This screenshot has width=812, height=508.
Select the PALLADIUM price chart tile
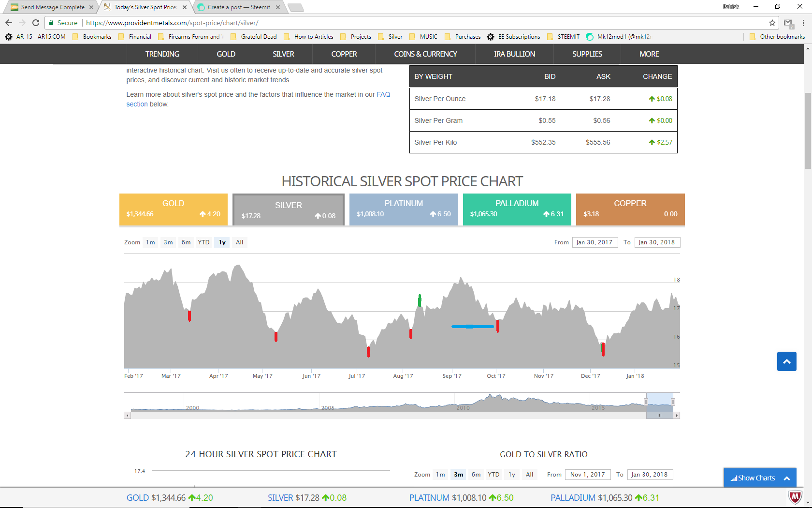(517, 209)
